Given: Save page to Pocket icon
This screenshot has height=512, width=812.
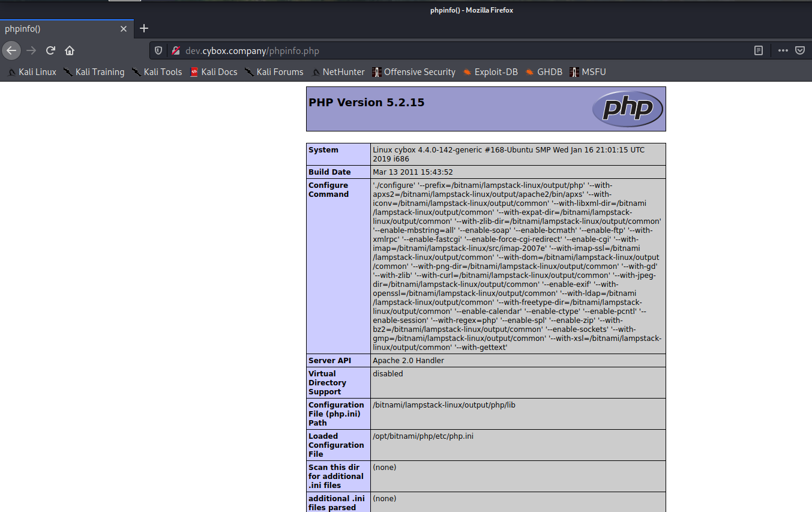Looking at the screenshot, I should [x=800, y=50].
